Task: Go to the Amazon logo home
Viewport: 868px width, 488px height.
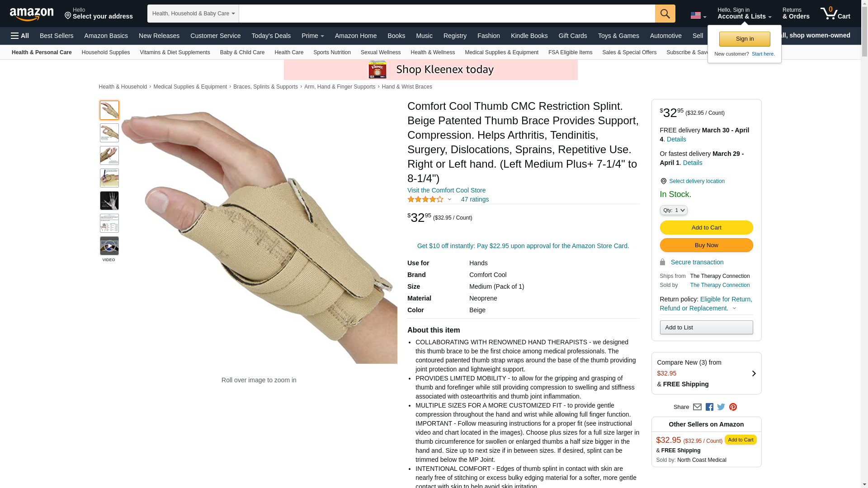Action: tap(32, 14)
